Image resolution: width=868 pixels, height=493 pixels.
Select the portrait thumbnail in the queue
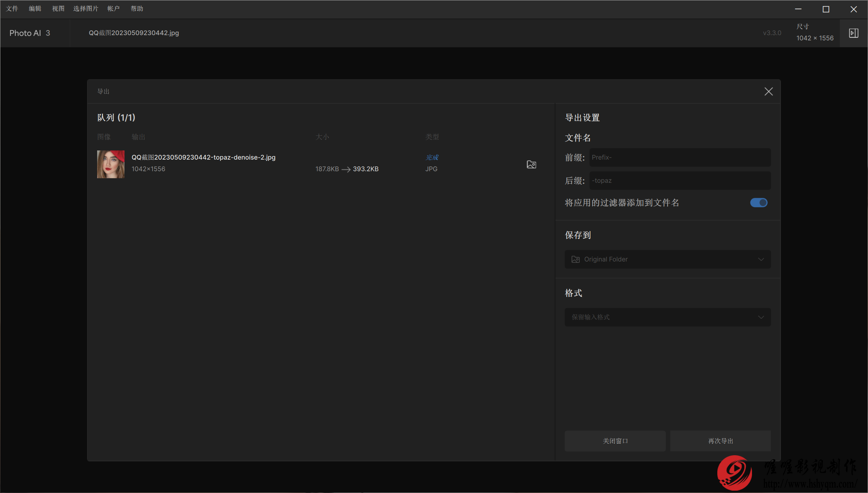(x=111, y=164)
